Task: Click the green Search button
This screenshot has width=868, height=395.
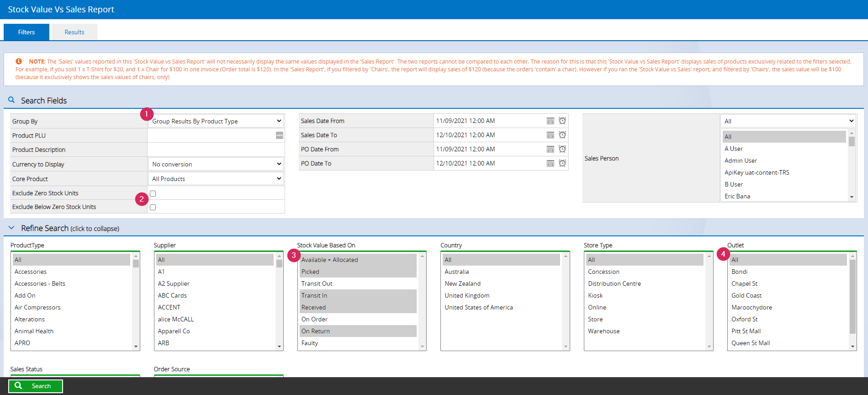Action: 36,386
